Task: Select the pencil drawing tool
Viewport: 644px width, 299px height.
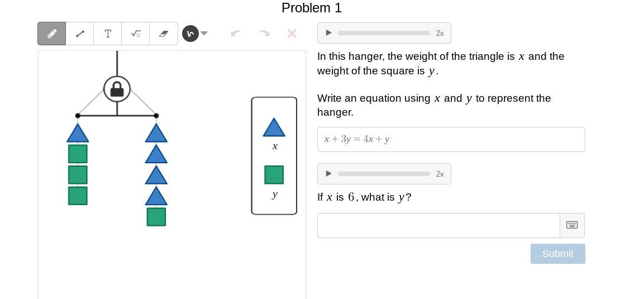Action: (52, 34)
